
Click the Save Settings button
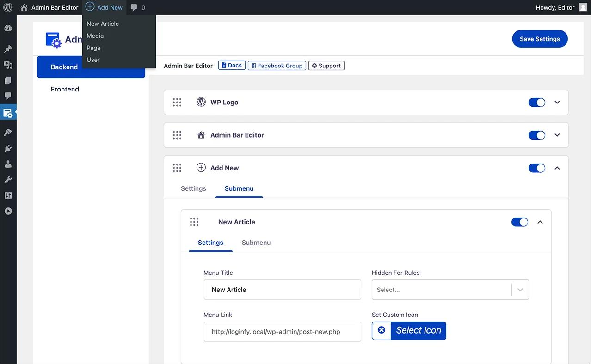pos(539,39)
